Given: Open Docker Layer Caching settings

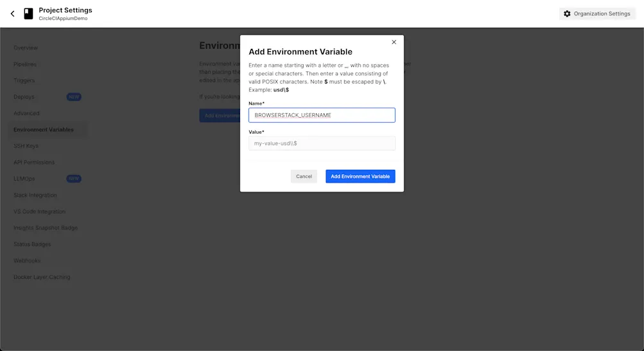Looking at the screenshot, I should (42, 277).
